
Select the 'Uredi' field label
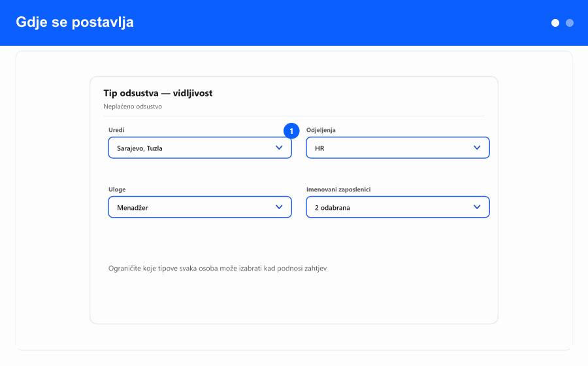116,130
